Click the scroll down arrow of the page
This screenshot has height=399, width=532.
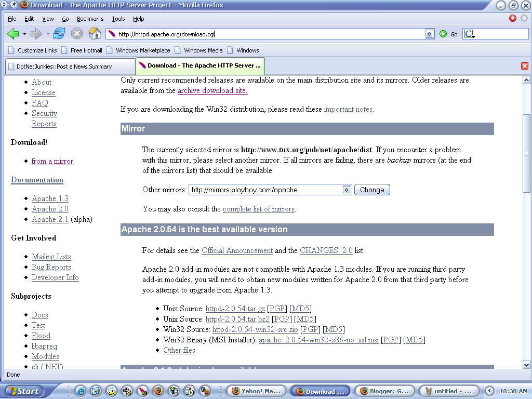point(526,365)
